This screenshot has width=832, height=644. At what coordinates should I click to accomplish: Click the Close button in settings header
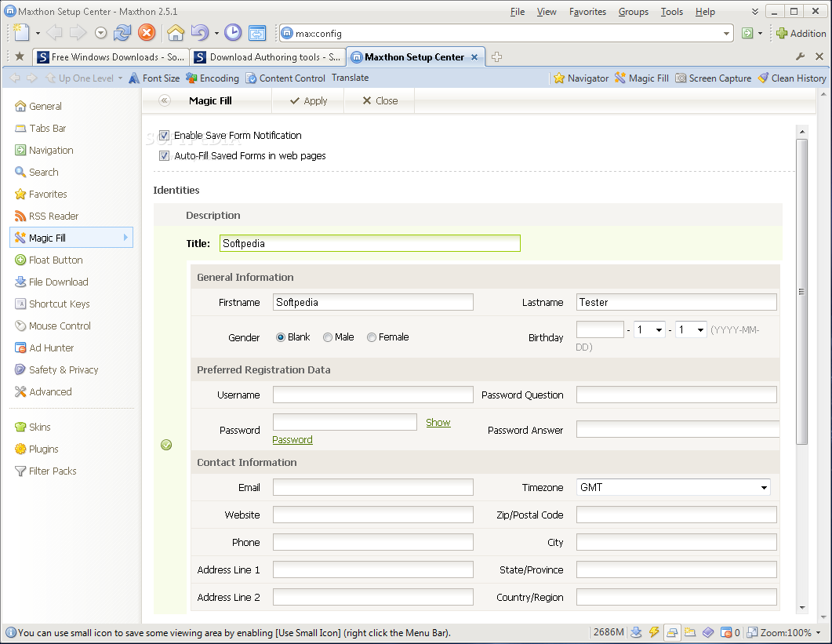[380, 101]
